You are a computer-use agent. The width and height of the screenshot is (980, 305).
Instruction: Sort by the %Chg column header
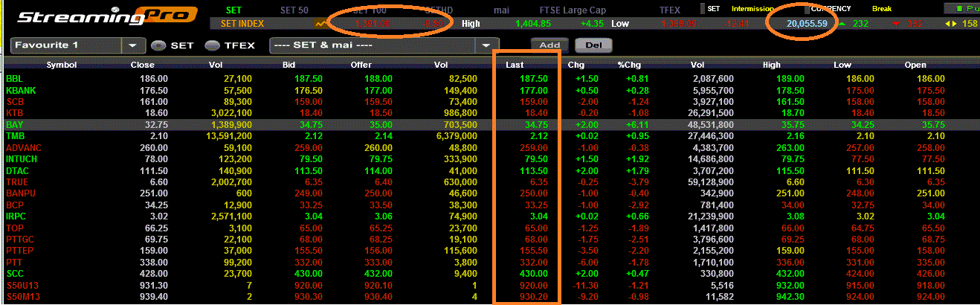tap(628, 65)
